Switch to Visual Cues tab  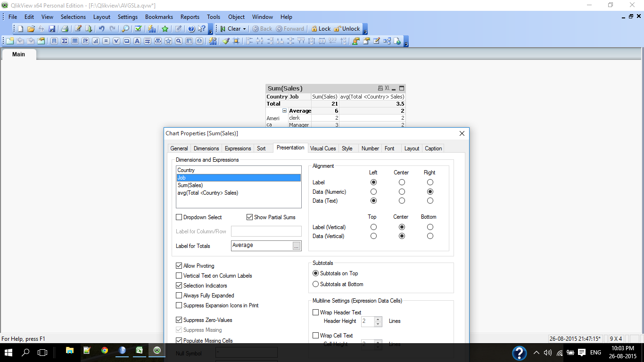323,148
